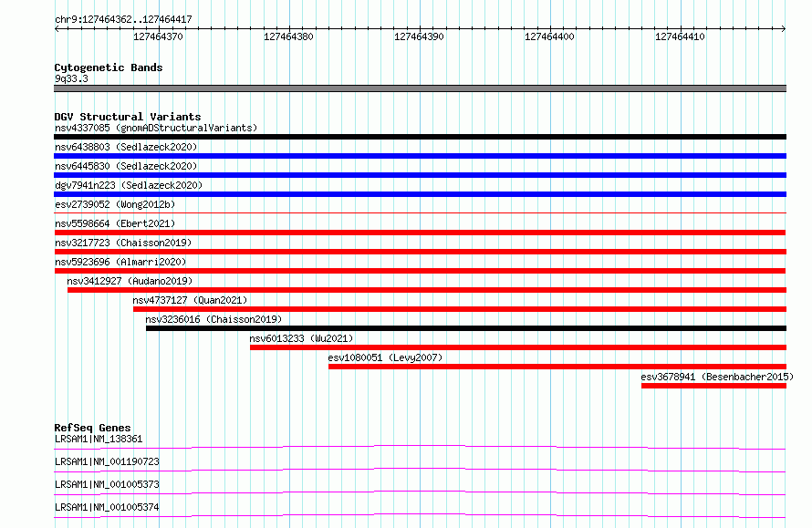Screen dimensions: 812x528
Task: Click the LRSAM1|NM_001190723 transcript label
Action: click(107, 461)
